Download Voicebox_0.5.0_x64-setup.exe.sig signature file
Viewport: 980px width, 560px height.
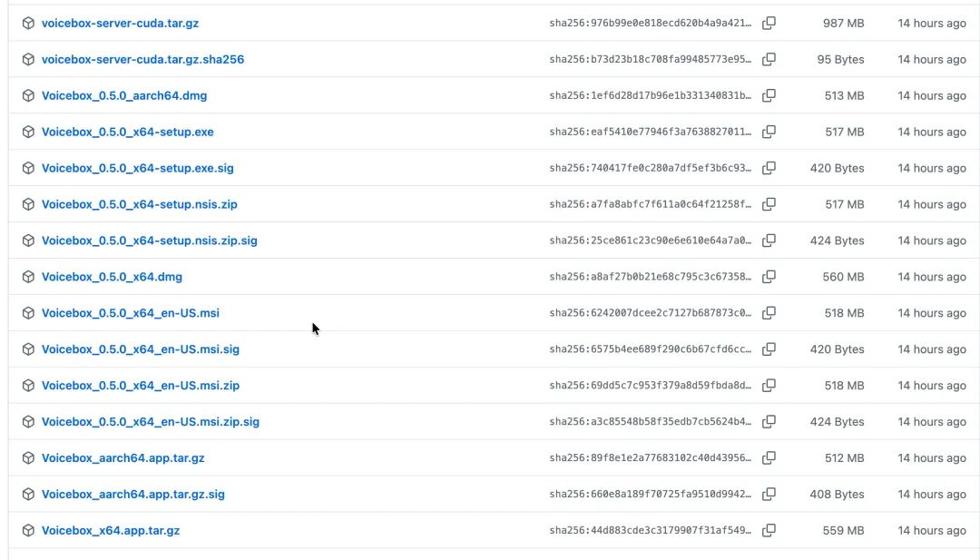tap(138, 168)
